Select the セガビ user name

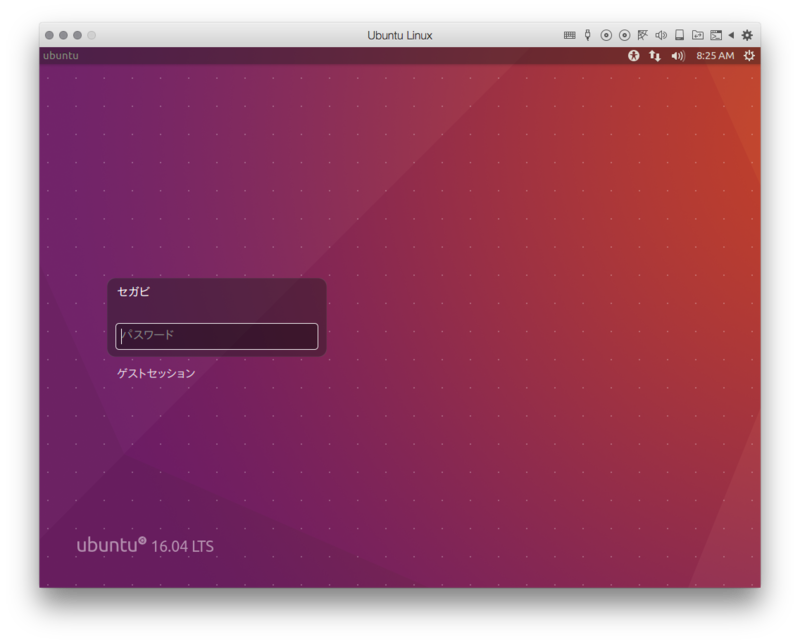pos(134,291)
